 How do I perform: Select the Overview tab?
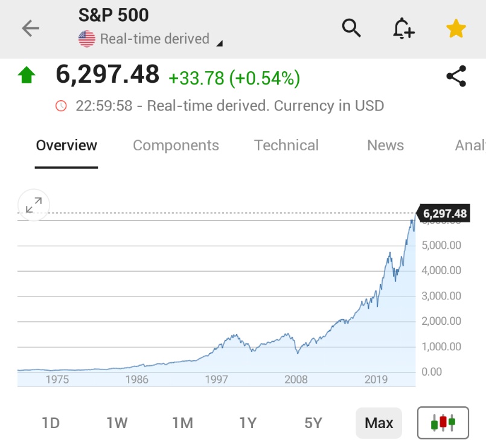pyautogui.click(x=66, y=146)
